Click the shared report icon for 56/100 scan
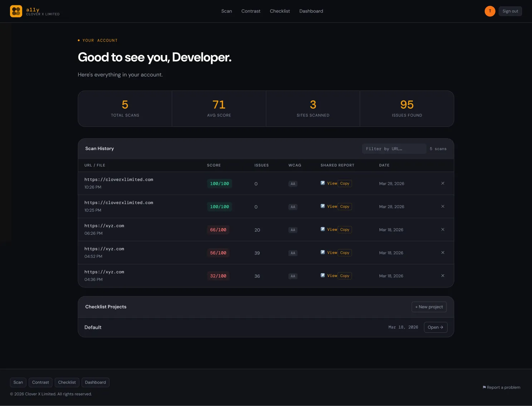Image resolution: width=532 pixels, height=406 pixels. pyautogui.click(x=323, y=252)
